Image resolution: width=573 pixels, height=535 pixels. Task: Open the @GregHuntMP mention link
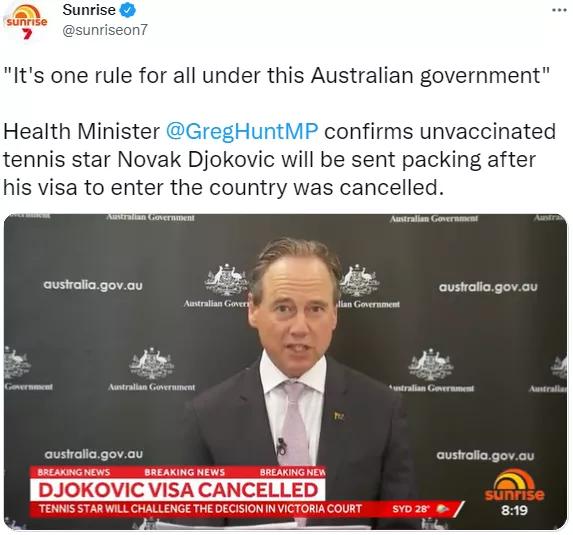(242, 131)
